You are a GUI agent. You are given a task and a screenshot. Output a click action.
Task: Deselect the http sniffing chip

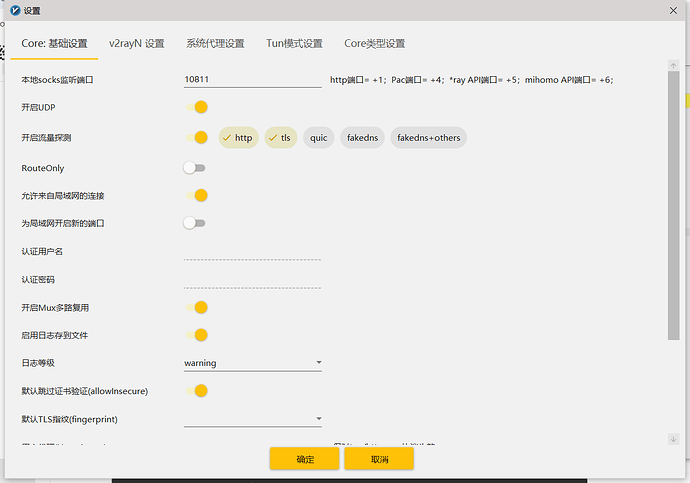pos(238,138)
